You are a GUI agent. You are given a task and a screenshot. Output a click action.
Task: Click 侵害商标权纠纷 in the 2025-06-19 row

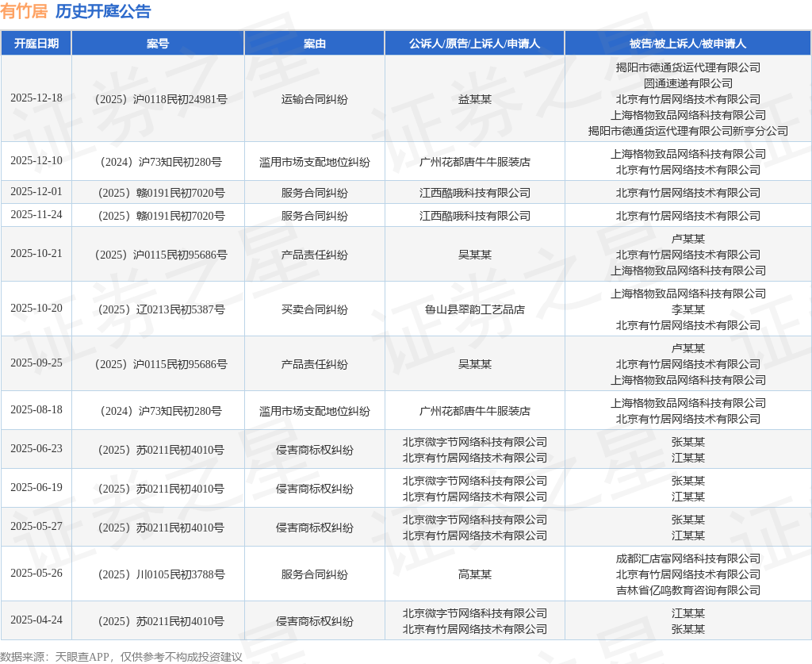(x=314, y=489)
